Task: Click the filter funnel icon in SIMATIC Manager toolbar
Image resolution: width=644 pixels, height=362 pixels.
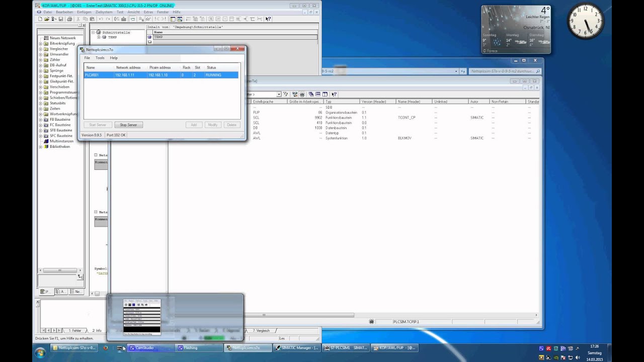Action: pyautogui.click(x=285, y=94)
